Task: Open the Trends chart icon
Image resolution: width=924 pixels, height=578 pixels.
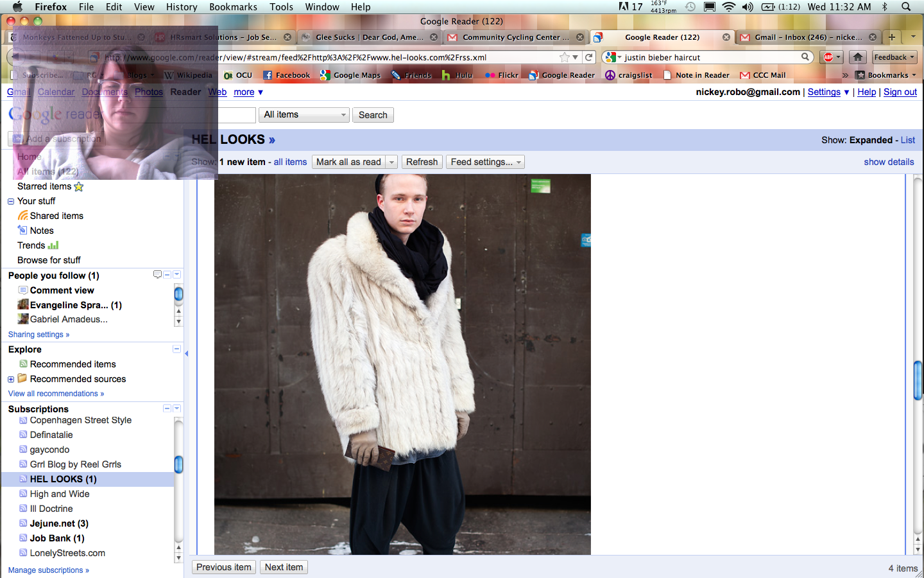Action: pyautogui.click(x=53, y=245)
